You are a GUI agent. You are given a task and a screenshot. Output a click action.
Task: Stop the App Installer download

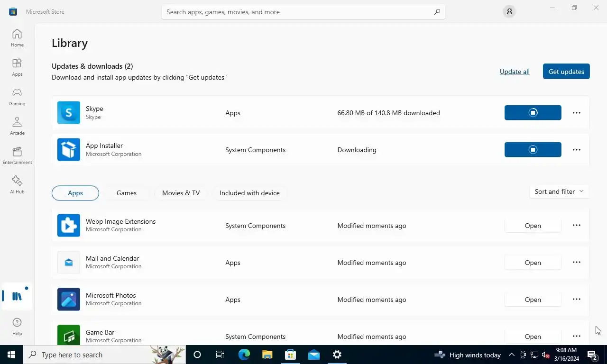(533, 150)
